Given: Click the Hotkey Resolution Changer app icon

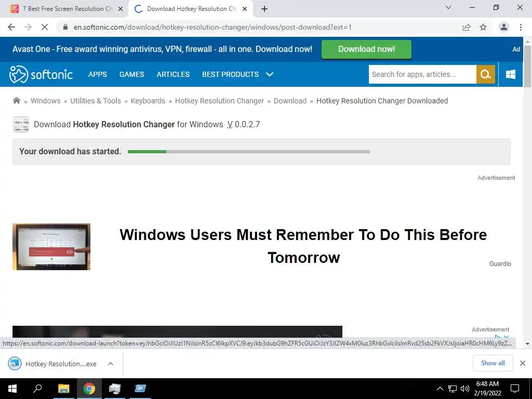Looking at the screenshot, I should point(21,124).
